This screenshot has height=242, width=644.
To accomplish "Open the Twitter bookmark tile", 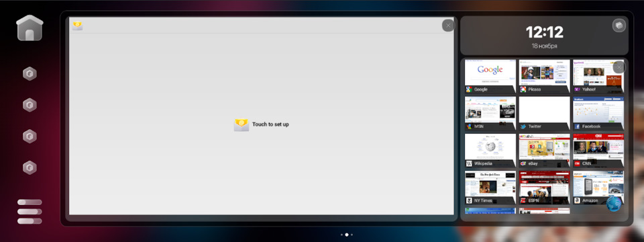I will click(x=544, y=114).
